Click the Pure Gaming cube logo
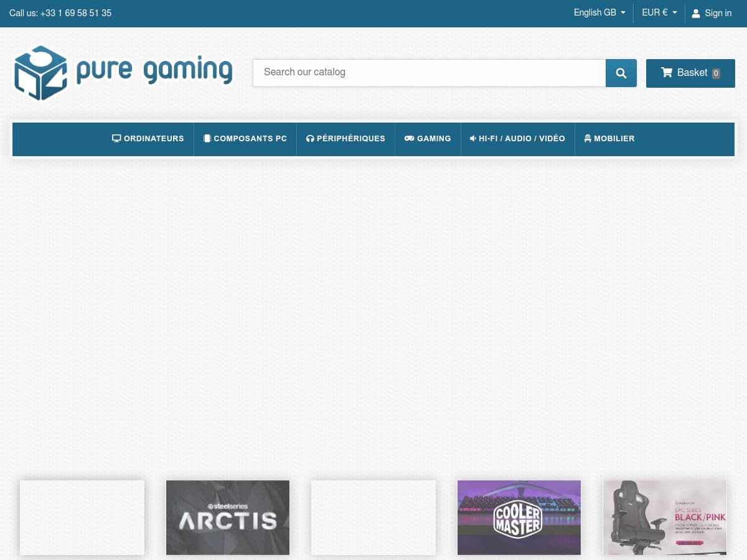Viewport: 747px width, 560px height. coord(40,73)
